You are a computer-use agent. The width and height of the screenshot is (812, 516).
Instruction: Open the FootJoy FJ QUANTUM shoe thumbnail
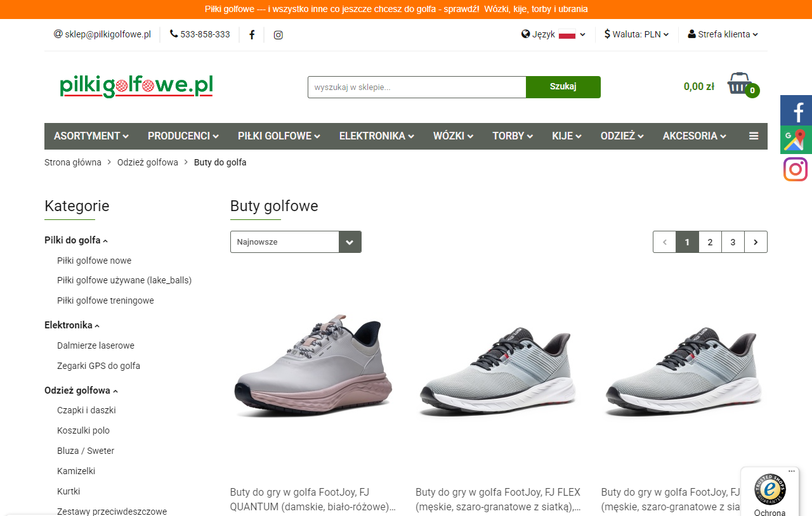pyautogui.click(x=313, y=368)
